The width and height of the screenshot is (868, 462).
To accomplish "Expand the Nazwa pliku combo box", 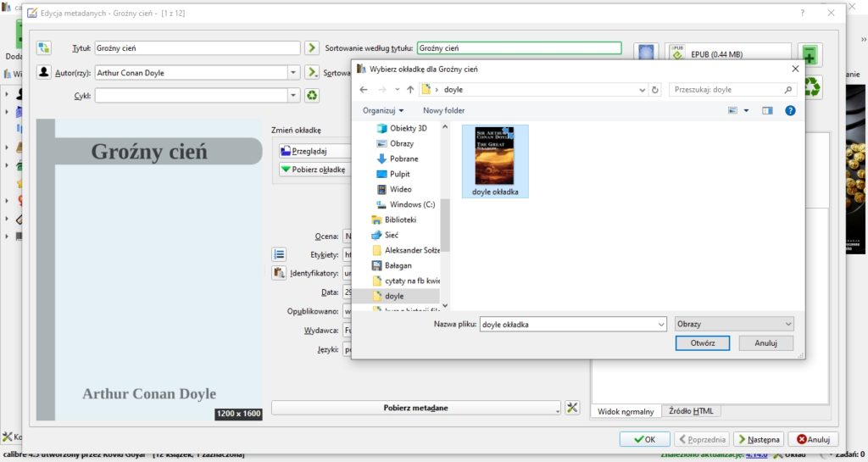I will pyautogui.click(x=661, y=324).
